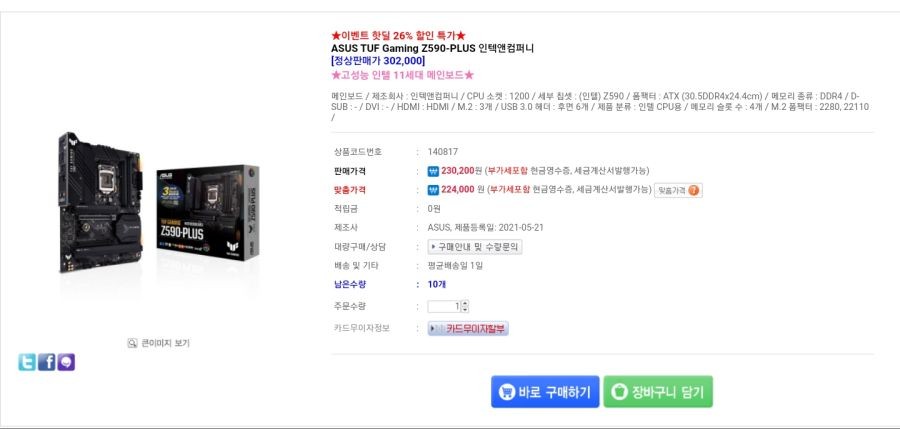Click the basket icon on 장바구니 담기
Image resolution: width=900 pixels, height=429 pixels.
[x=619, y=392]
